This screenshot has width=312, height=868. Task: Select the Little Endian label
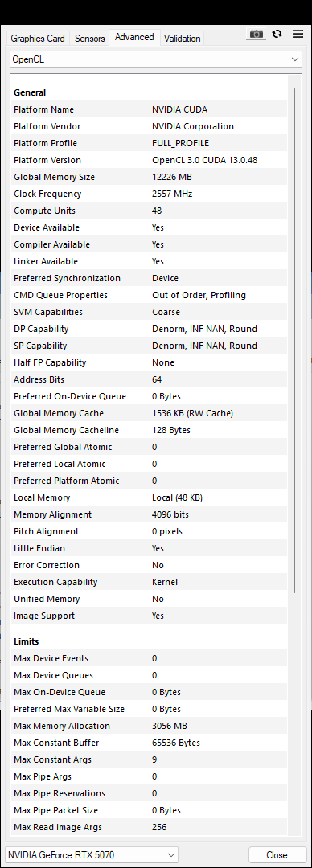point(39,549)
